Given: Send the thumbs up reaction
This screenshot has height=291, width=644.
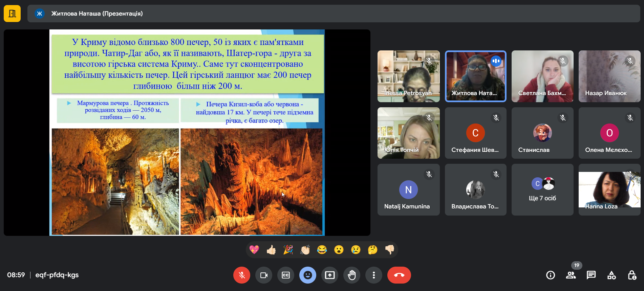Looking at the screenshot, I should pyautogui.click(x=271, y=250).
